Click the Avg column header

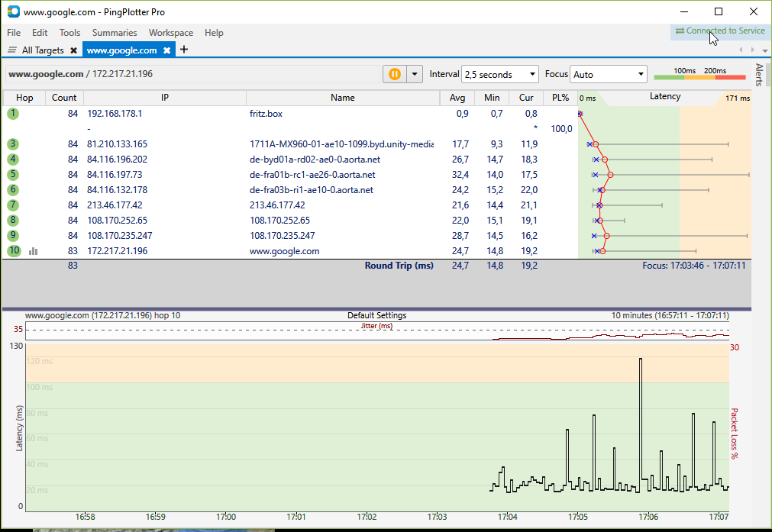click(x=457, y=98)
